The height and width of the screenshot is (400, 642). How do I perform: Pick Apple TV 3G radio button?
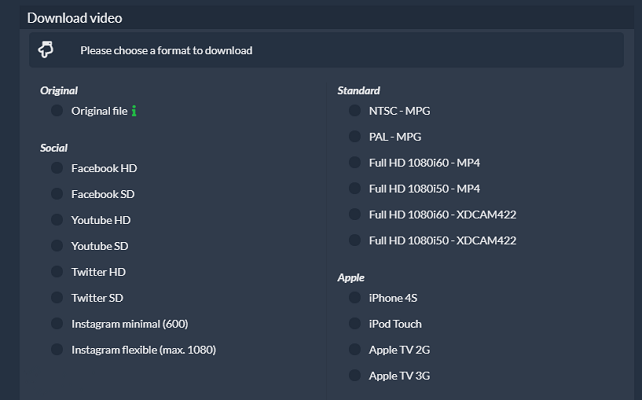[x=355, y=375]
